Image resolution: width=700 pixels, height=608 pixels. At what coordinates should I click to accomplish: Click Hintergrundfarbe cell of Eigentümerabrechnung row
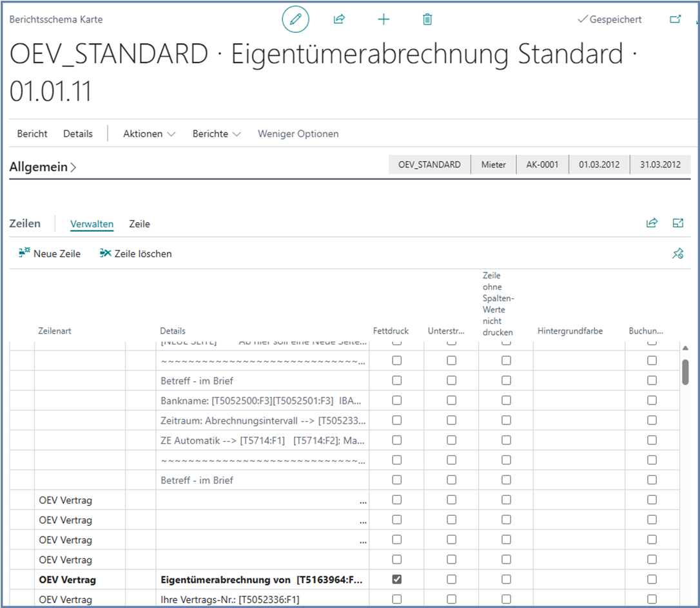[x=578, y=580]
